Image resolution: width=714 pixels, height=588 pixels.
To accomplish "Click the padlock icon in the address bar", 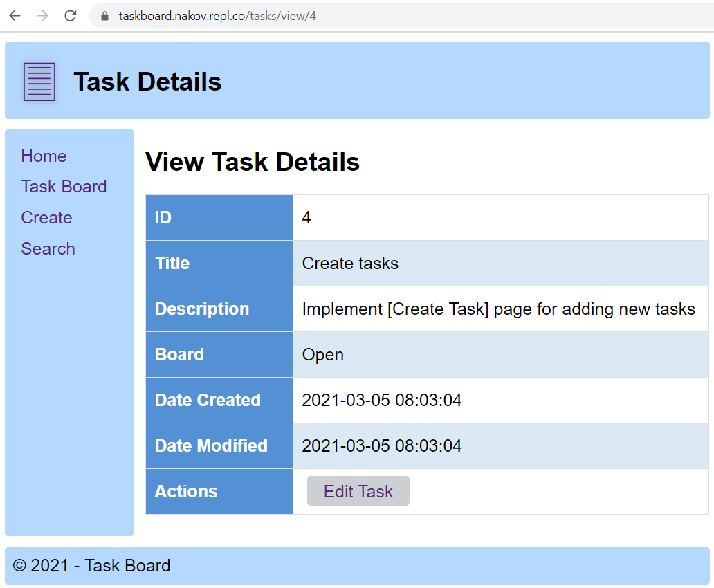I will pyautogui.click(x=104, y=15).
